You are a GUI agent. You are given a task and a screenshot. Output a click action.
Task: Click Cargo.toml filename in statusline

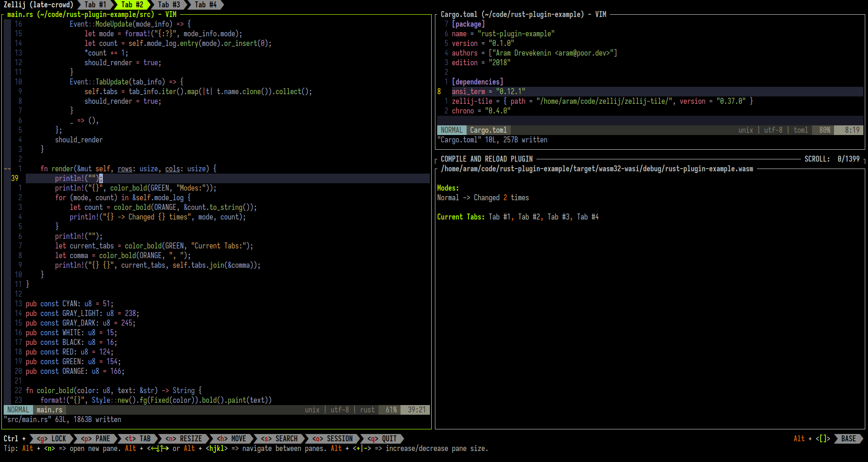(x=489, y=130)
